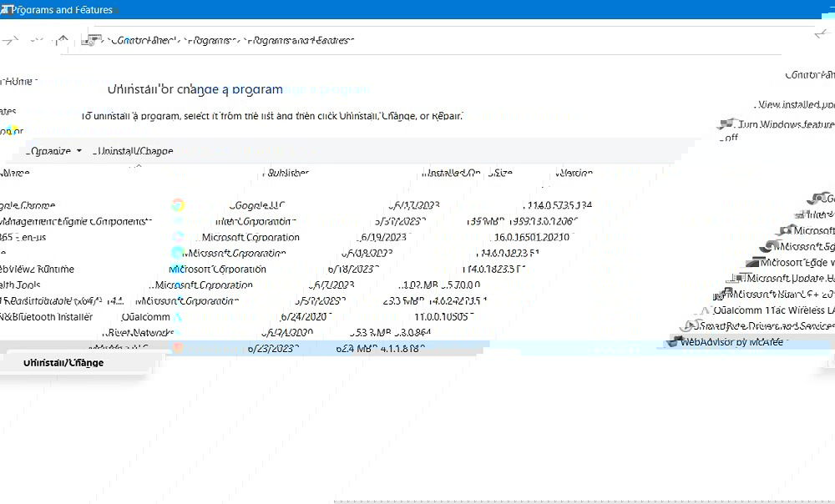Click the sort arrow above the column headers
Image resolution: width=835 pixels, height=504 pixels.
click(x=138, y=166)
